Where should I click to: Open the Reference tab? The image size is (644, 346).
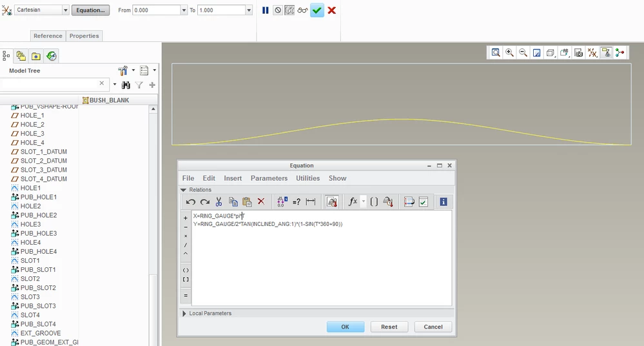pos(48,36)
